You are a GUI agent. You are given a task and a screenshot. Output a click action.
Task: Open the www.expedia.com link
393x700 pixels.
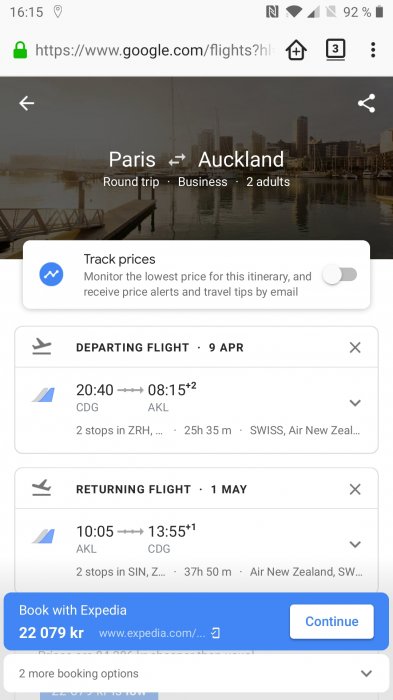coord(159,633)
